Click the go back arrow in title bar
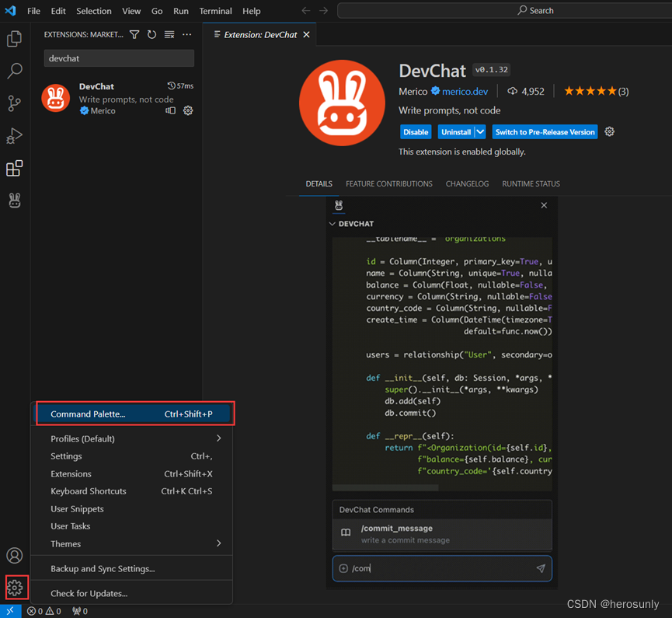 point(305,11)
